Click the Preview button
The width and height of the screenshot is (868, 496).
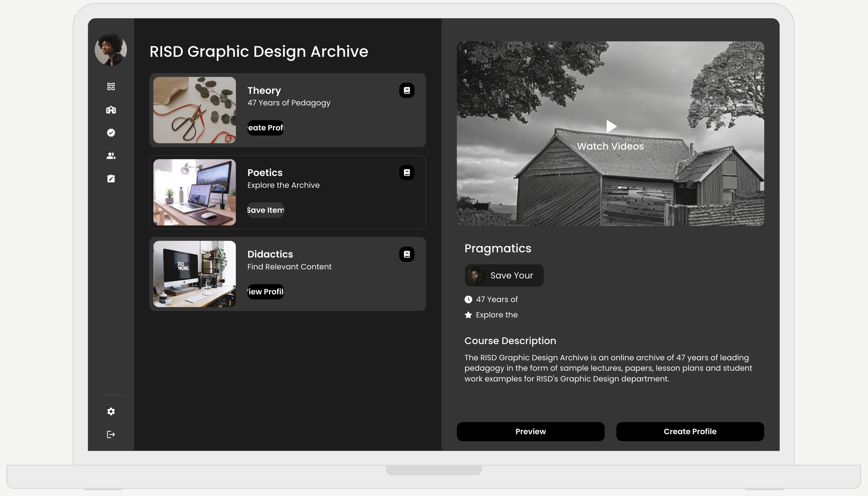pyautogui.click(x=530, y=431)
